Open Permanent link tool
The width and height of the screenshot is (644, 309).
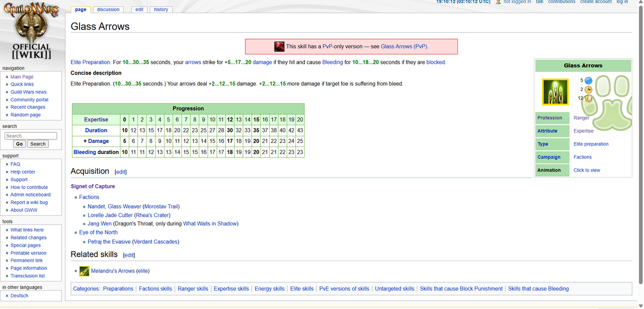[x=27, y=261]
